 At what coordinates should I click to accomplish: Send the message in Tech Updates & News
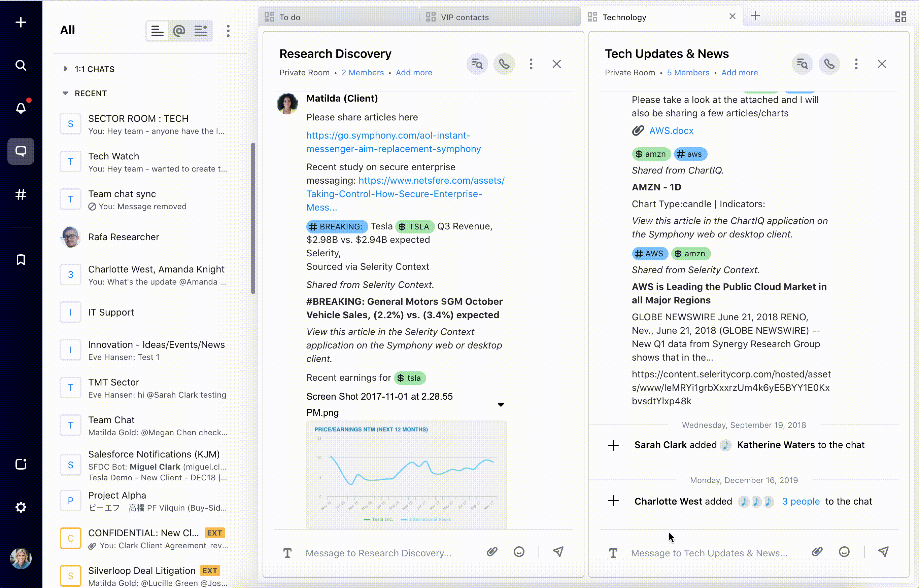point(883,552)
